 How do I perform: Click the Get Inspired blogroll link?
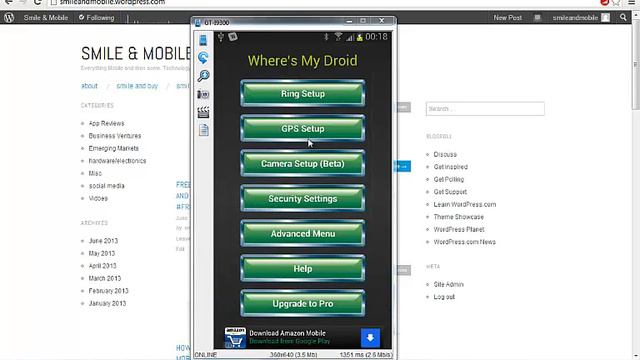(451, 167)
